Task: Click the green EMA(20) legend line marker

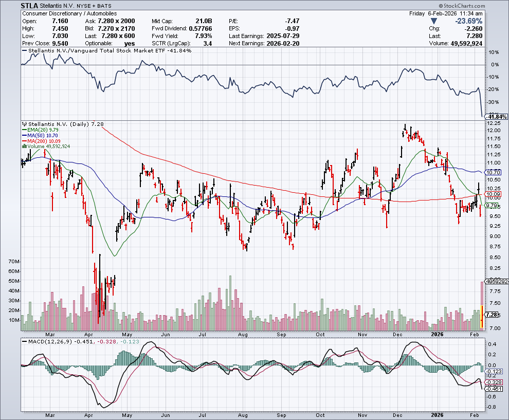Action: click(x=23, y=130)
